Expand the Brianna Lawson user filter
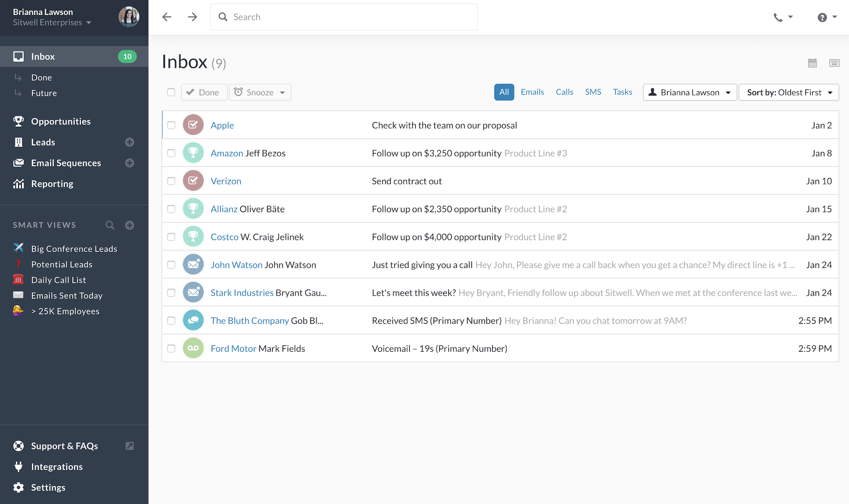849x504 pixels. tap(690, 92)
